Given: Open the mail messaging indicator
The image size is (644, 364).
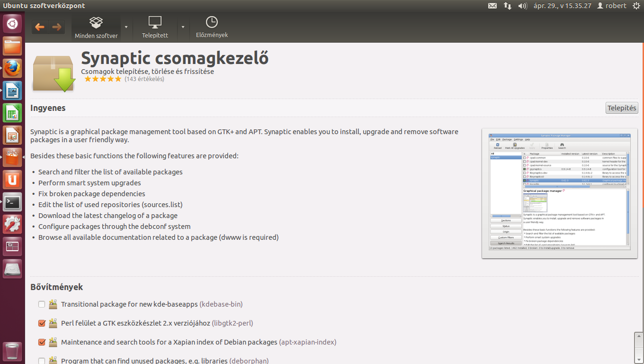Looking at the screenshot, I should [492, 6].
